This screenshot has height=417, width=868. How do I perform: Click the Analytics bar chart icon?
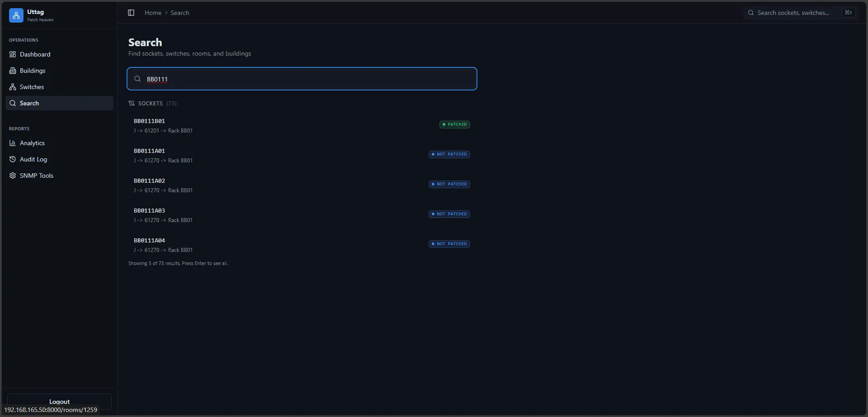point(13,143)
